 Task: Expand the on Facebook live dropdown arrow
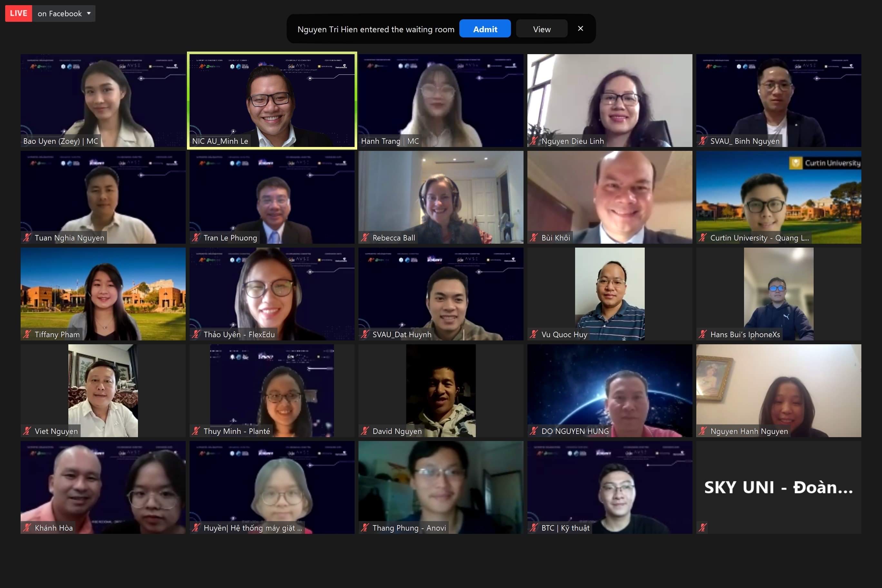point(89,14)
